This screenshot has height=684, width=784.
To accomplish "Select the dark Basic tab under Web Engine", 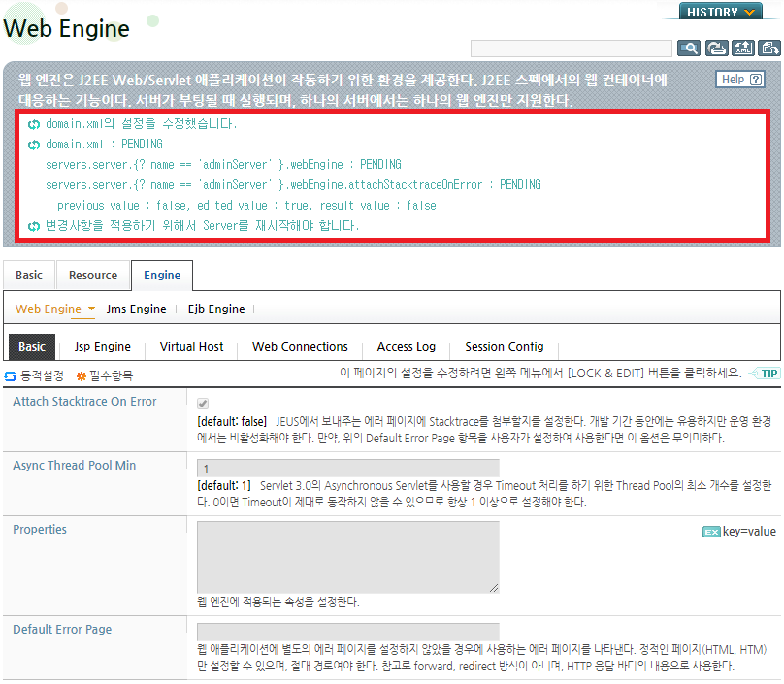I will pos(32,346).
